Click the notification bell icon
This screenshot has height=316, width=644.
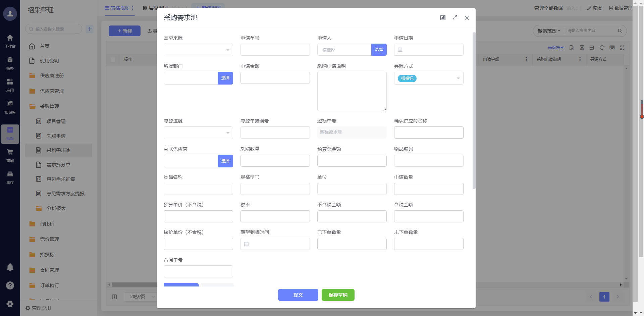coord(10,267)
